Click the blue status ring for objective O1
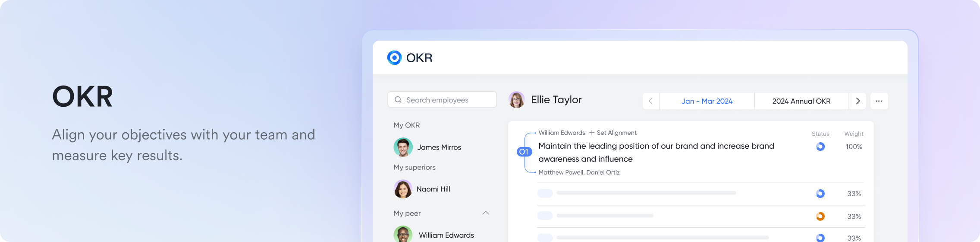The height and width of the screenshot is (242, 980). pos(820,146)
